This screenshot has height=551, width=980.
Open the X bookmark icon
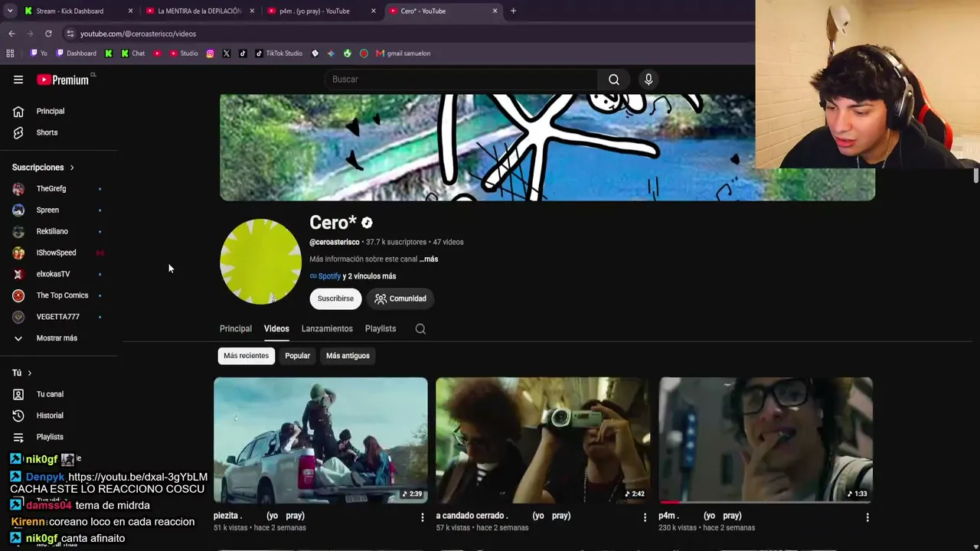(x=227, y=54)
